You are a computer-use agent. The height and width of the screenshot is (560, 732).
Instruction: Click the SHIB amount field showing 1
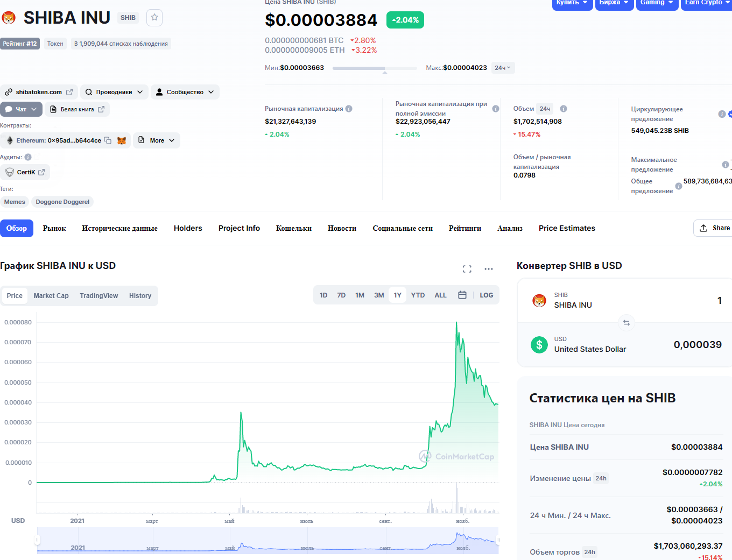click(x=719, y=301)
